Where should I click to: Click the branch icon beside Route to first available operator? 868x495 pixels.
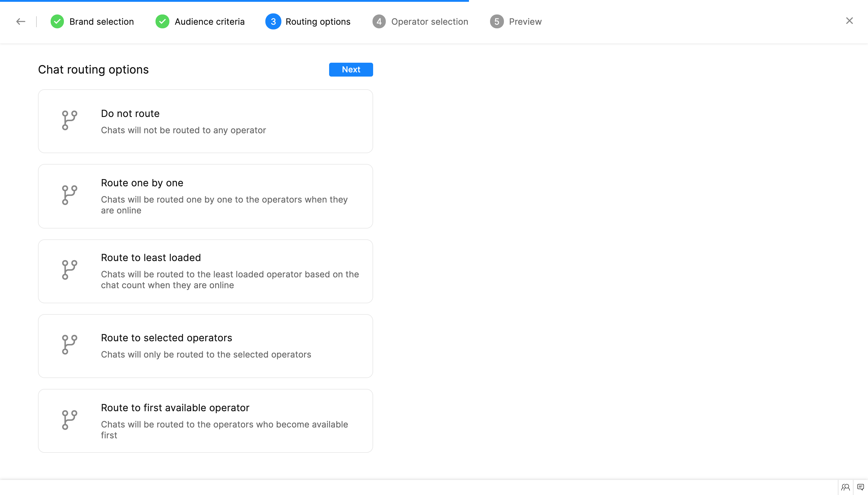(x=70, y=420)
